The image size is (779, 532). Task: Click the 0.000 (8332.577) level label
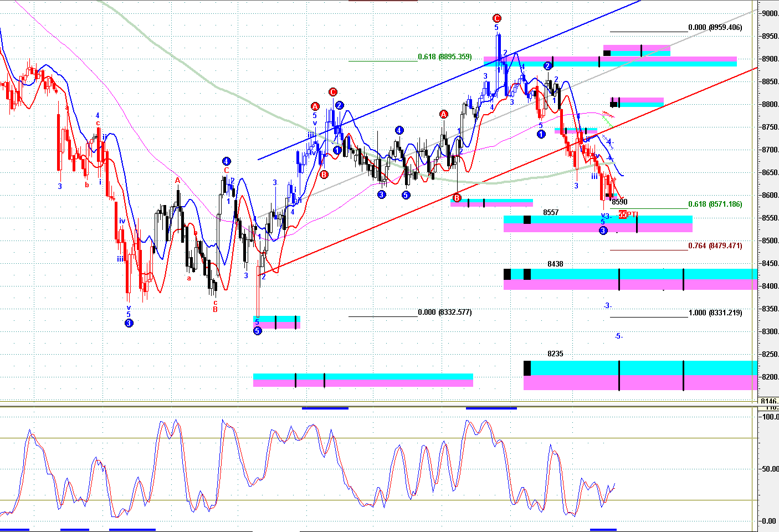tap(444, 312)
